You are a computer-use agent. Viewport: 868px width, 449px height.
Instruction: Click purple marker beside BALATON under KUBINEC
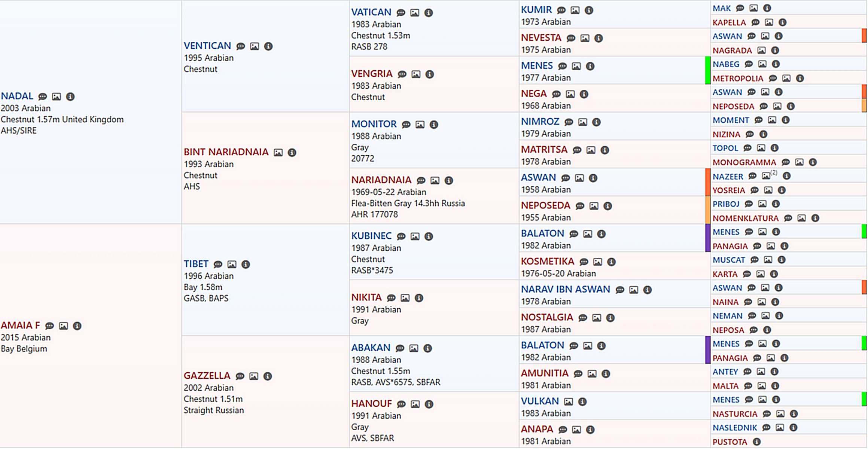(x=707, y=238)
